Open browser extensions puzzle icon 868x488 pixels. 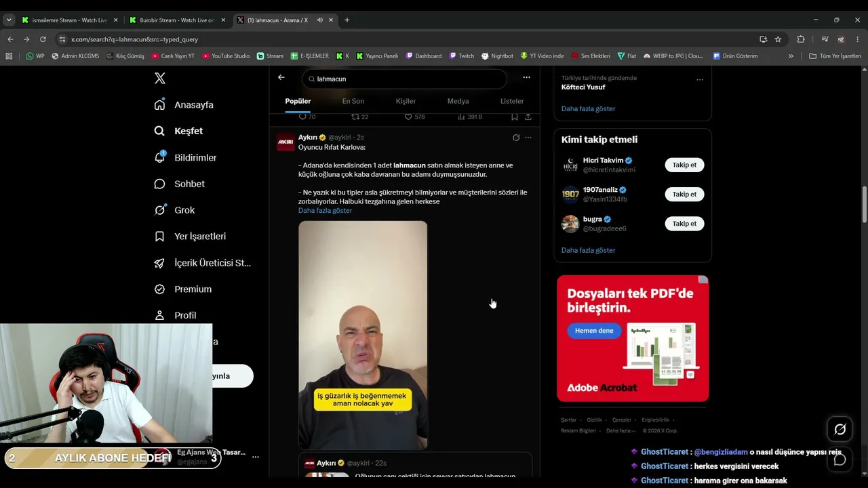[801, 39]
